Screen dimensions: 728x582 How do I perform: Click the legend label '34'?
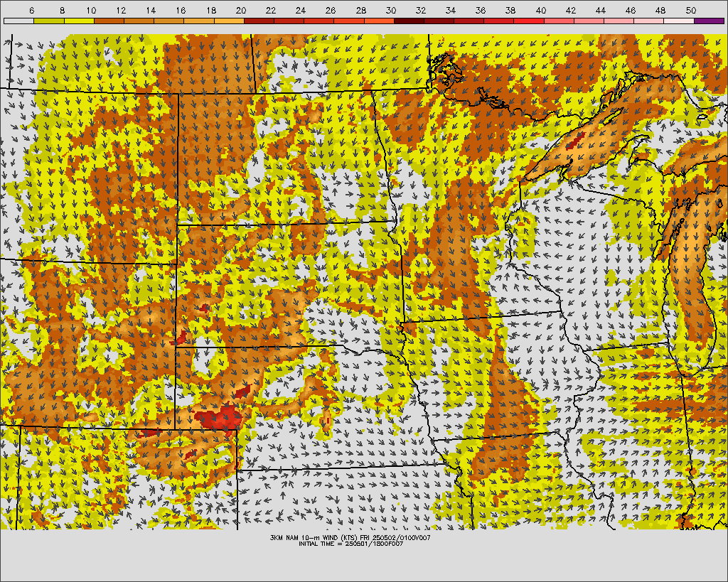[x=451, y=10]
